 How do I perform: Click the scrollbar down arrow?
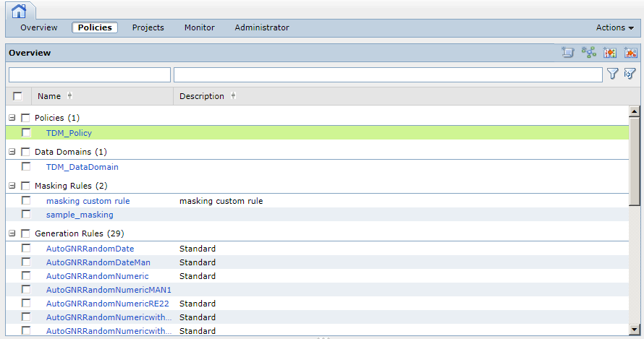click(635, 330)
